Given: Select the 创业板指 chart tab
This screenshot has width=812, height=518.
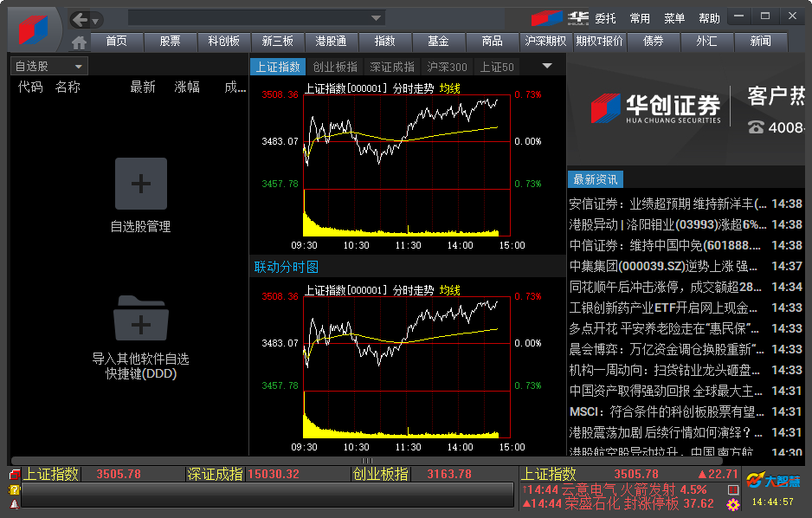Looking at the screenshot, I should click(x=335, y=67).
